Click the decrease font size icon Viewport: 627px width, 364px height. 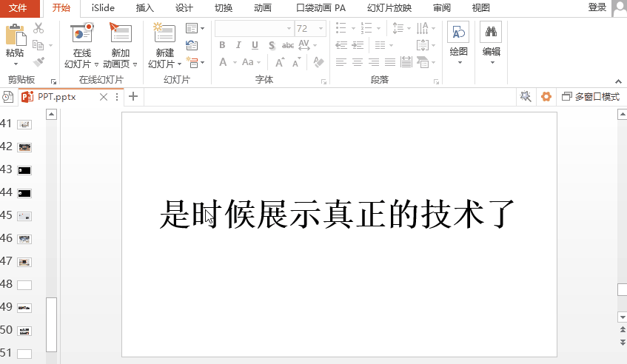(296, 62)
